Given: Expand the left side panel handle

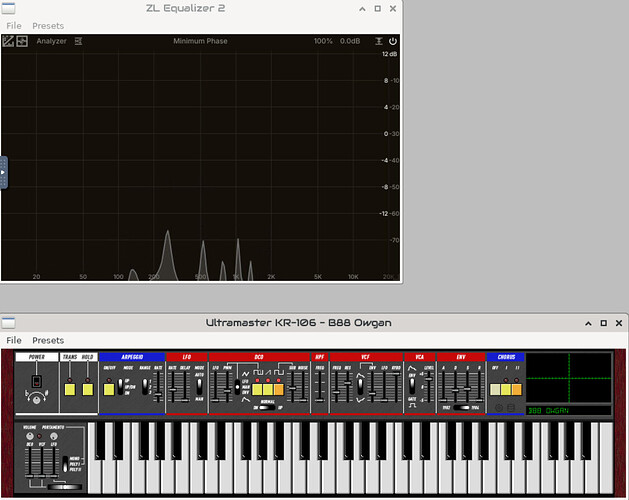Looking at the screenshot, I should point(3,172).
